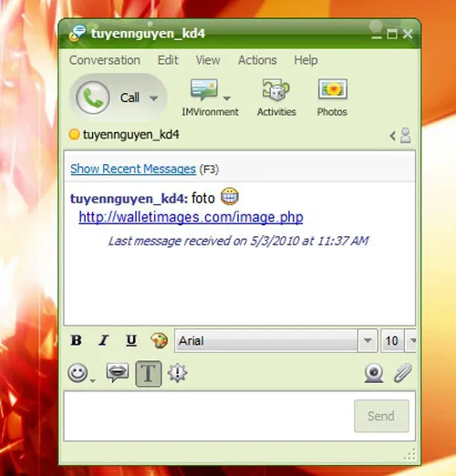Start the webcam with the camera icon
The image size is (456, 476).
pyautogui.click(x=374, y=373)
